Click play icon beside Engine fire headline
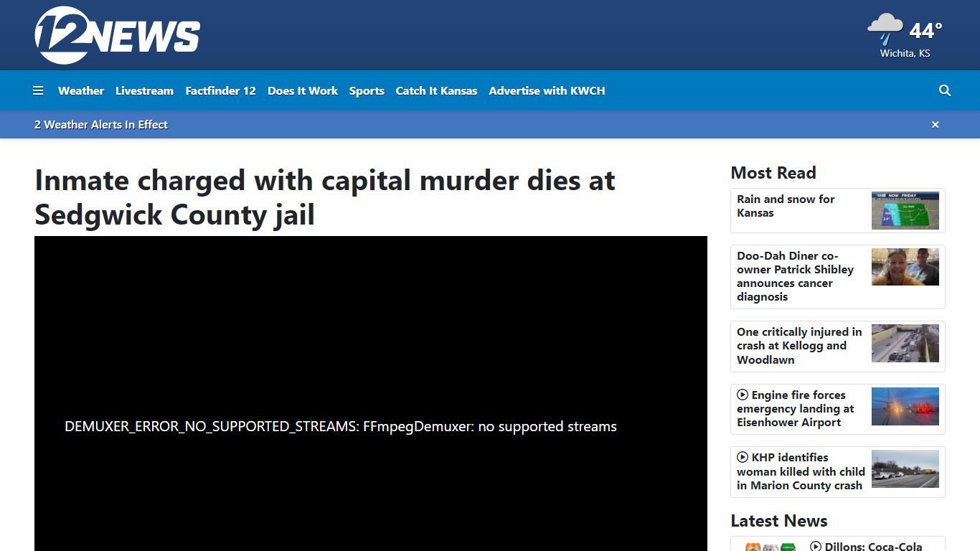 pos(743,395)
